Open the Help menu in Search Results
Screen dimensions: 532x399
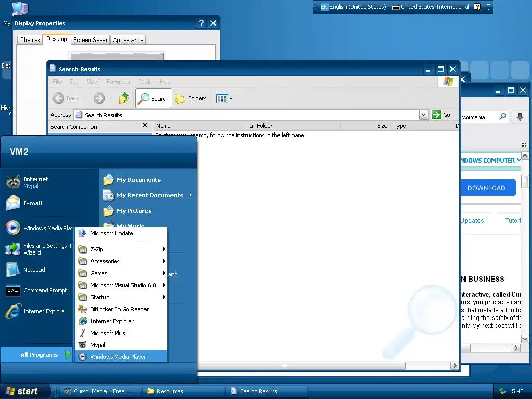coord(165,82)
